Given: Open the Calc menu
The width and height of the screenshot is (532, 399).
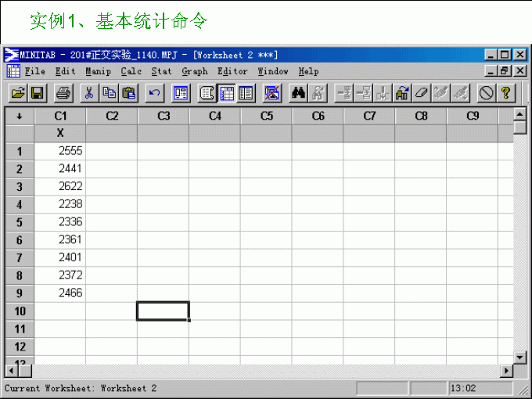Looking at the screenshot, I should point(131,71).
